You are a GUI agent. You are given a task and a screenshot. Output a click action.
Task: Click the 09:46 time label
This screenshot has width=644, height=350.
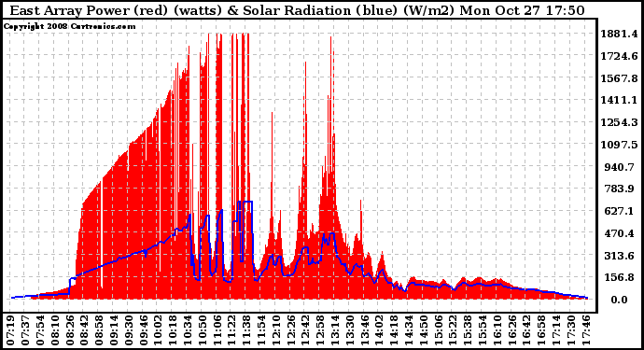pyautogui.click(x=144, y=330)
